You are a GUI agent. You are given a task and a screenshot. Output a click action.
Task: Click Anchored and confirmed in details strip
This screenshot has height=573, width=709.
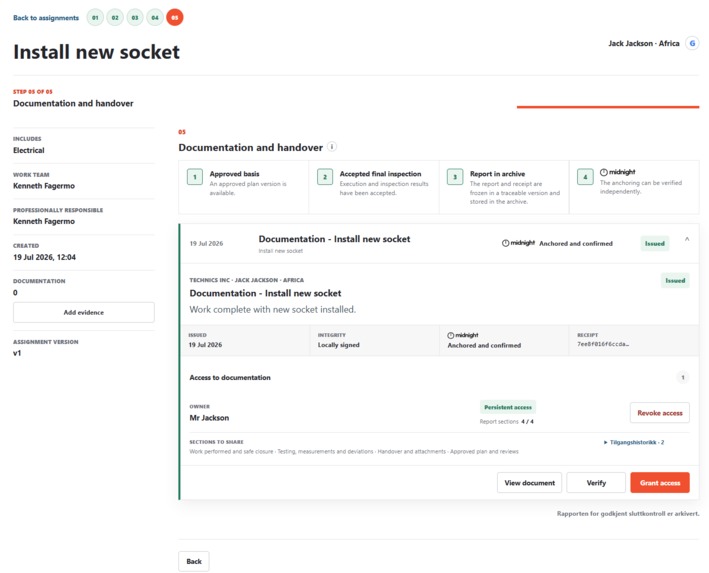coord(484,345)
